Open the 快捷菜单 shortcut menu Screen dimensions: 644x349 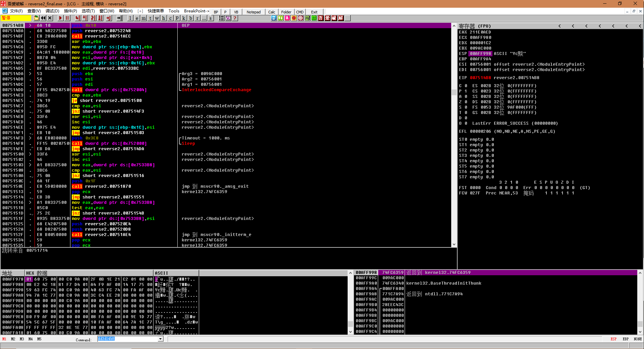click(156, 11)
